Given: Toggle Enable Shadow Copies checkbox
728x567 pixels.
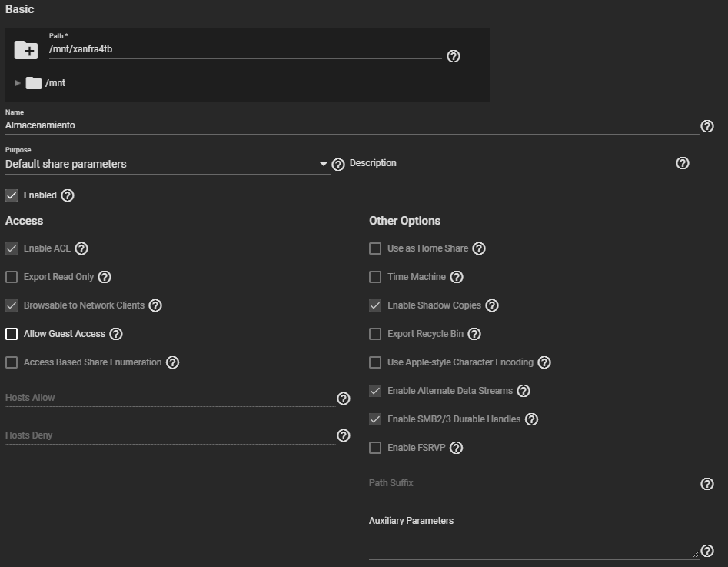Looking at the screenshot, I should point(375,305).
